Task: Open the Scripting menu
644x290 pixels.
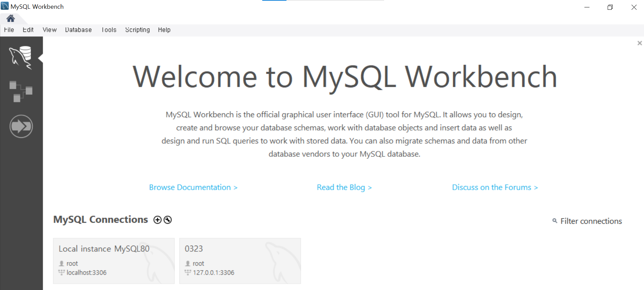Action: [137, 30]
